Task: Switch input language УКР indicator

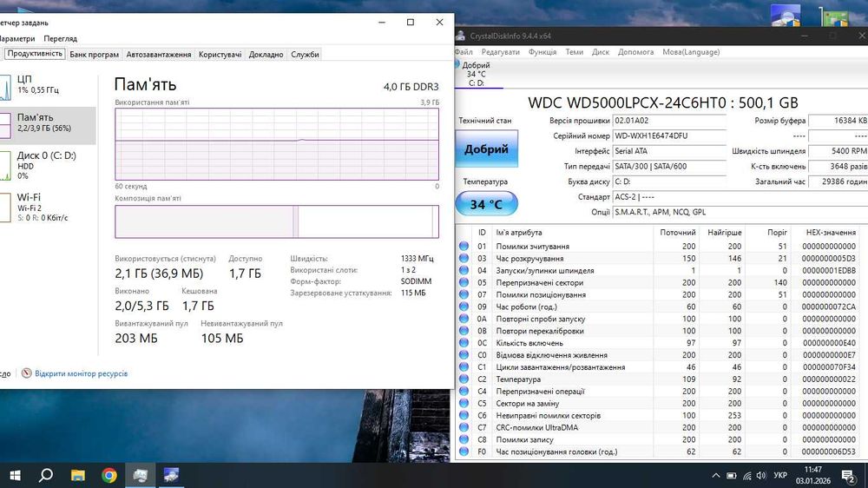Action: click(780, 476)
